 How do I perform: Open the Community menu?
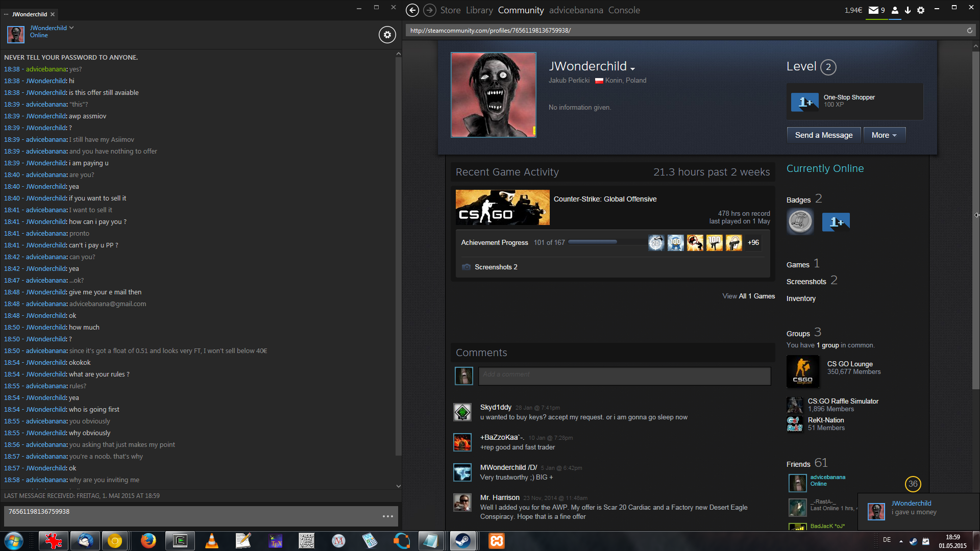(521, 10)
